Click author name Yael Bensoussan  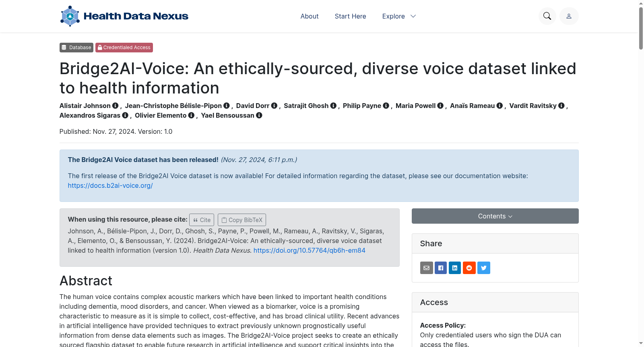(x=228, y=115)
